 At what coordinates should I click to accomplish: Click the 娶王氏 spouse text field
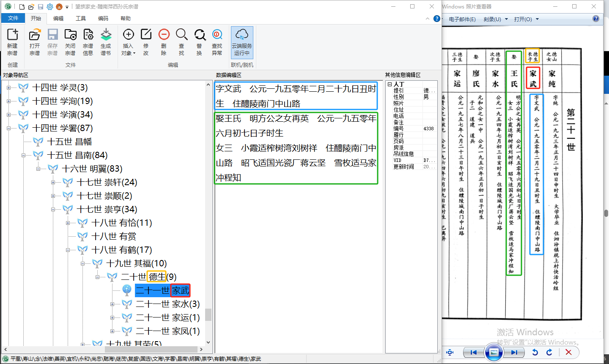coord(296,148)
